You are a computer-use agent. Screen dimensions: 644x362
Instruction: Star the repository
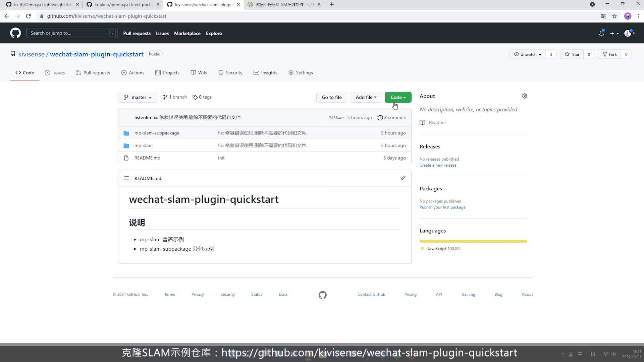[x=572, y=54]
